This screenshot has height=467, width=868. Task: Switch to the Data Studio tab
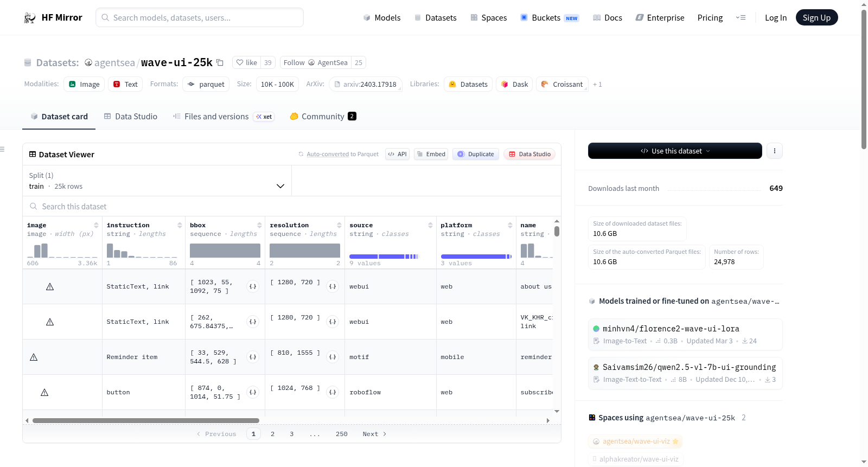tap(131, 116)
